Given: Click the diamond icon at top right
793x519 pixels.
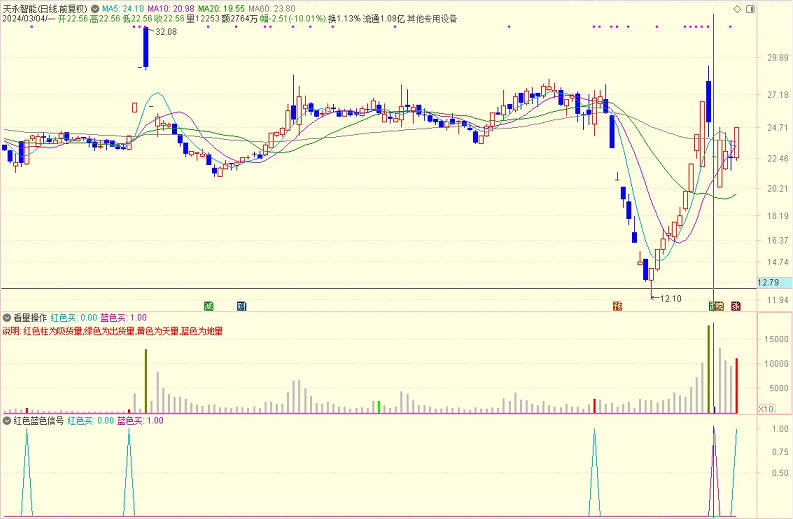Looking at the screenshot, I should [737, 9].
